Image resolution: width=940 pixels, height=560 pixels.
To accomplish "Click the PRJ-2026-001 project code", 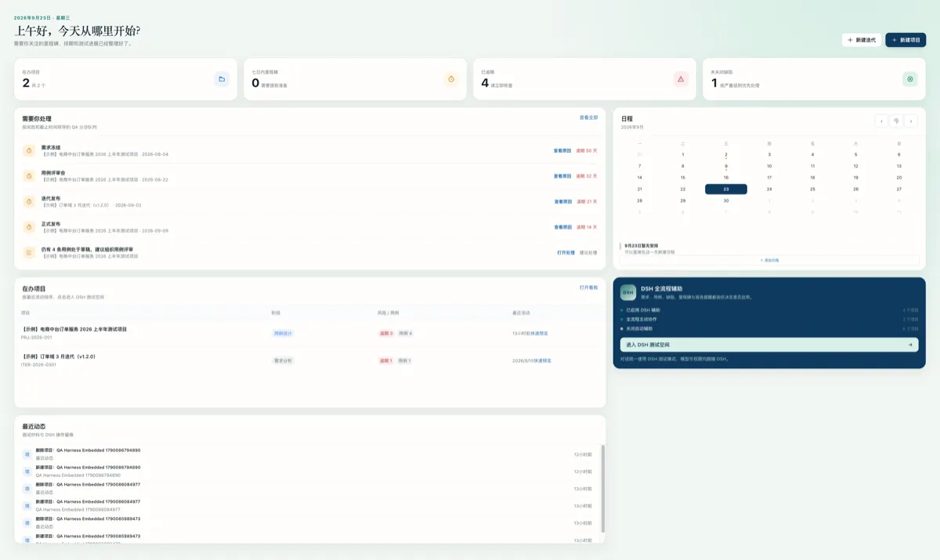I will point(37,337).
